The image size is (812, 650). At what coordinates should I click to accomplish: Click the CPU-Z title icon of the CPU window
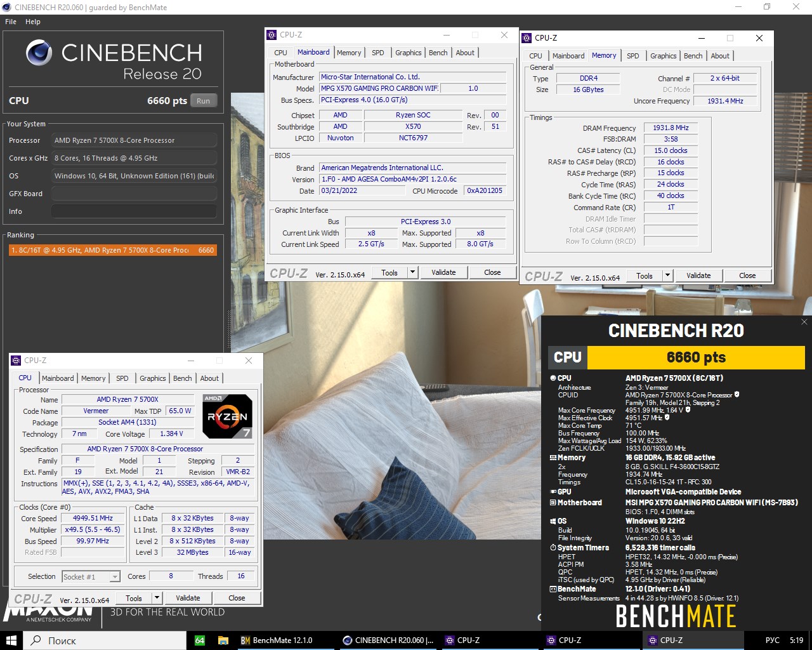[x=16, y=361]
